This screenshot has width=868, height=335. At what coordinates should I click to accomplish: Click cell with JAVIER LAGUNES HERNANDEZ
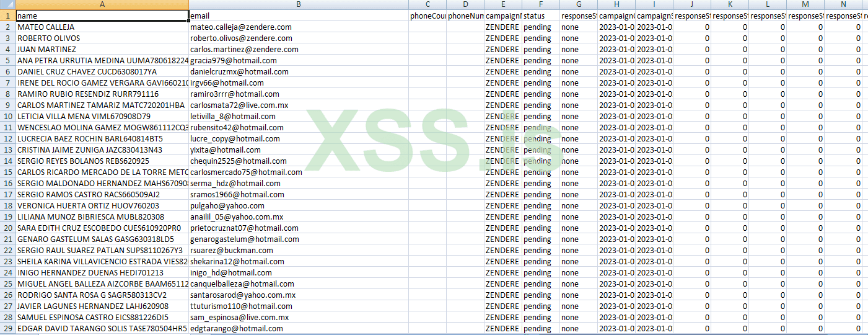(102, 306)
